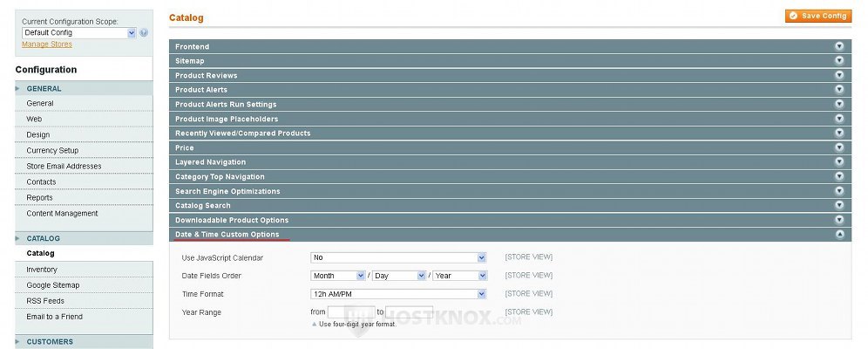The width and height of the screenshot is (868, 349).
Task: Click the Catalog Search section header
Action: coord(510,206)
